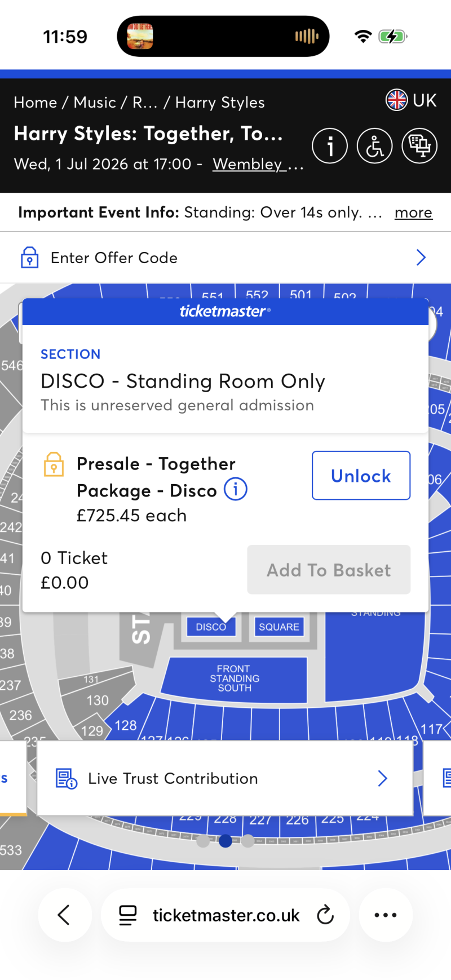Select the middle carousel page dot
The height and width of the screenshot is (980, 451).
(225, 841)
